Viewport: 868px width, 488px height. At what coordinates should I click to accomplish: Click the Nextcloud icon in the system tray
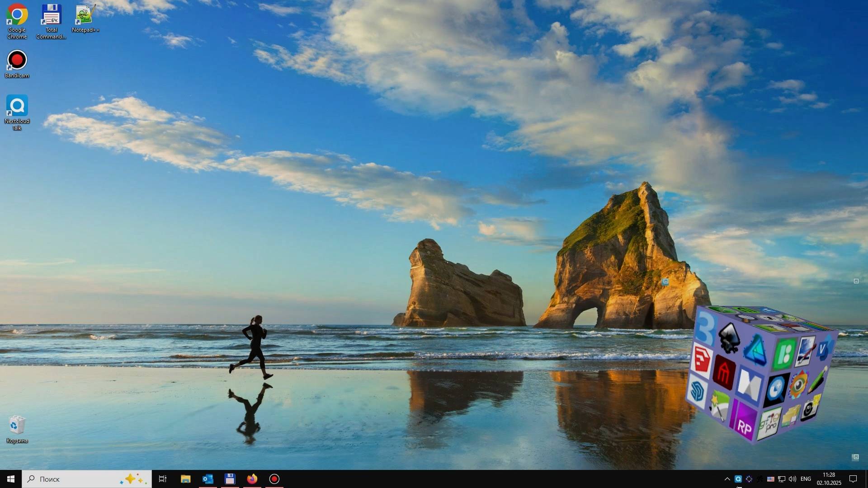click(x=738, y=479)
